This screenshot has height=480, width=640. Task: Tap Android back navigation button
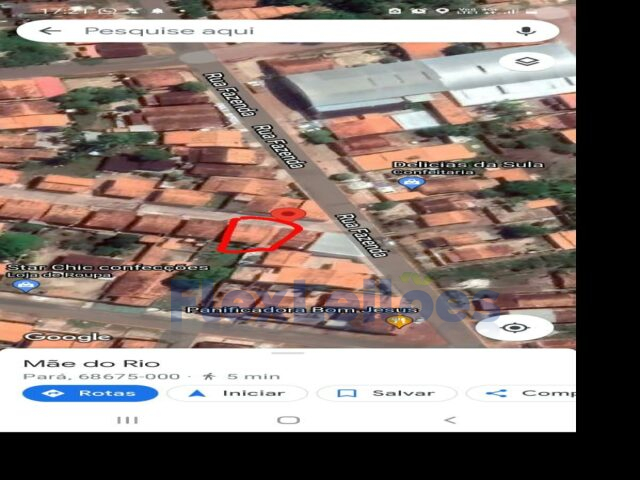[450, 420]
